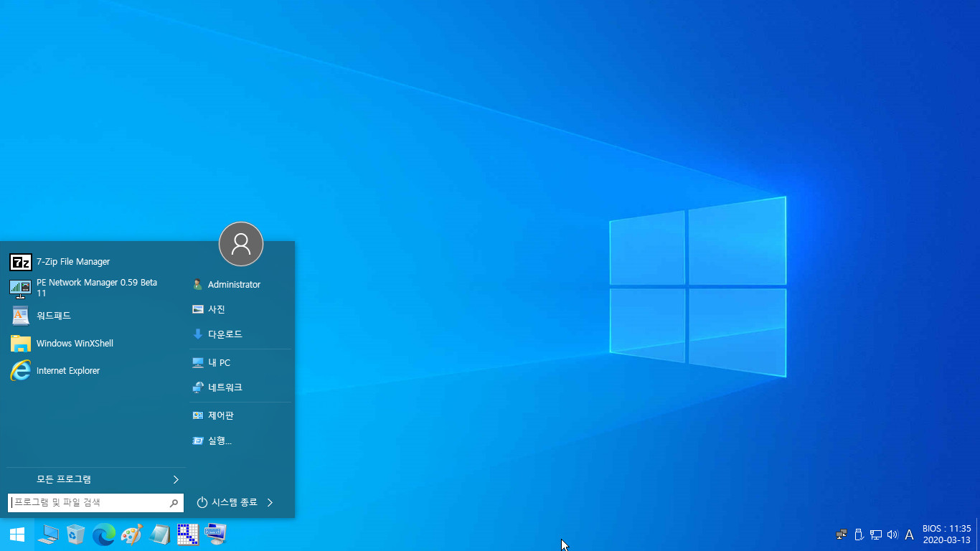Open the wired network tray icon
The width and height of the screenshot is (980, 551).
876,534
